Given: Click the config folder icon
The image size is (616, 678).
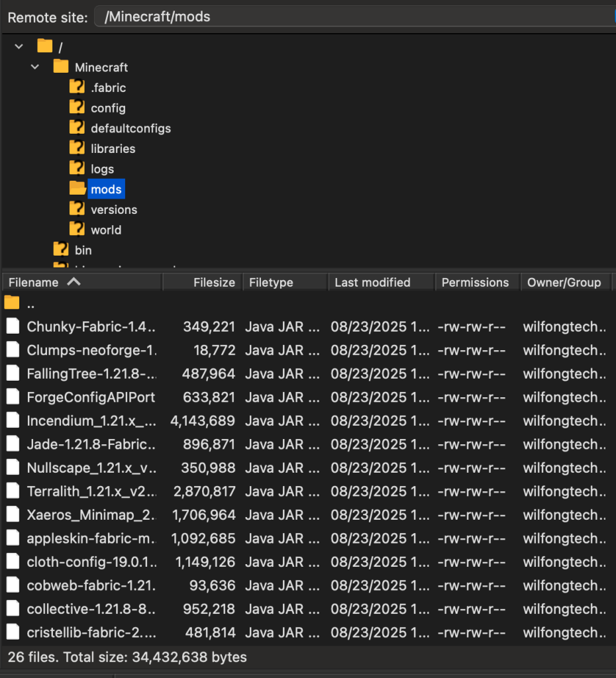Looking at the screenshot, I should (77, 107).
